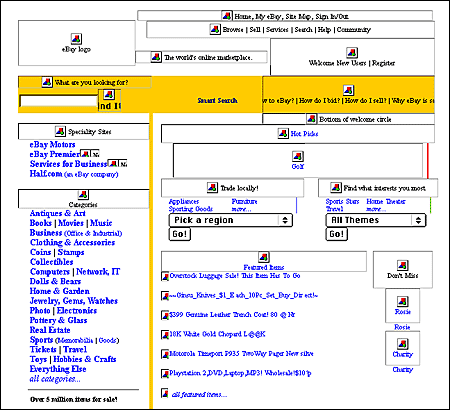Open the Collectibles category

point(51,262)
